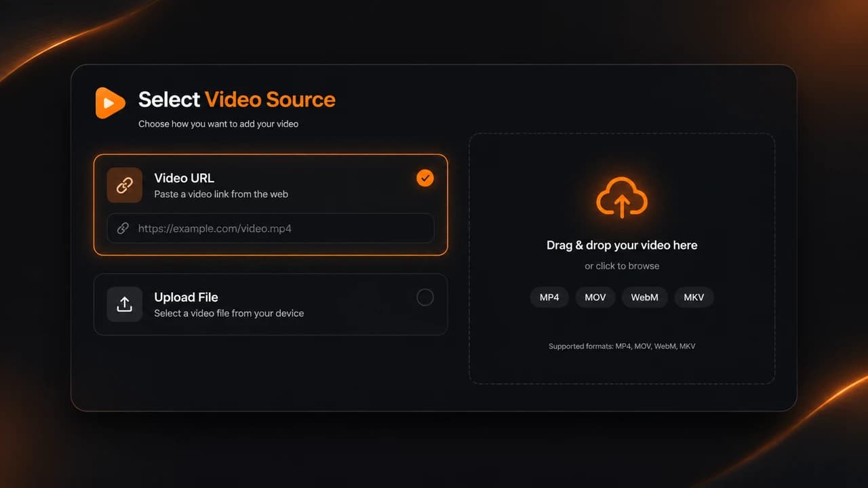Viewport: 868px width, 488px height.
Task: Select the 'Video URL' option title
Action: (184, 178)
